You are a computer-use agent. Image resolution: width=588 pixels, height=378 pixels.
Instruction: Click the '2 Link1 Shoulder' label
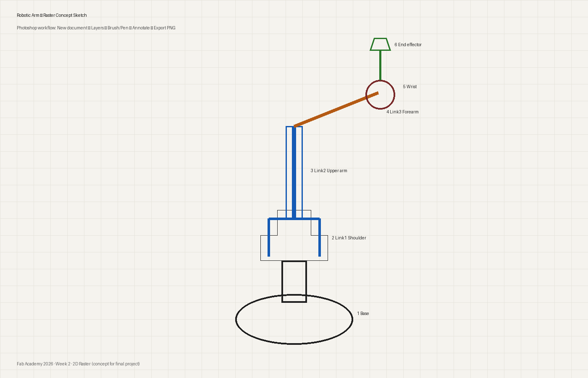pyautogui.click(x=349, y=238)
